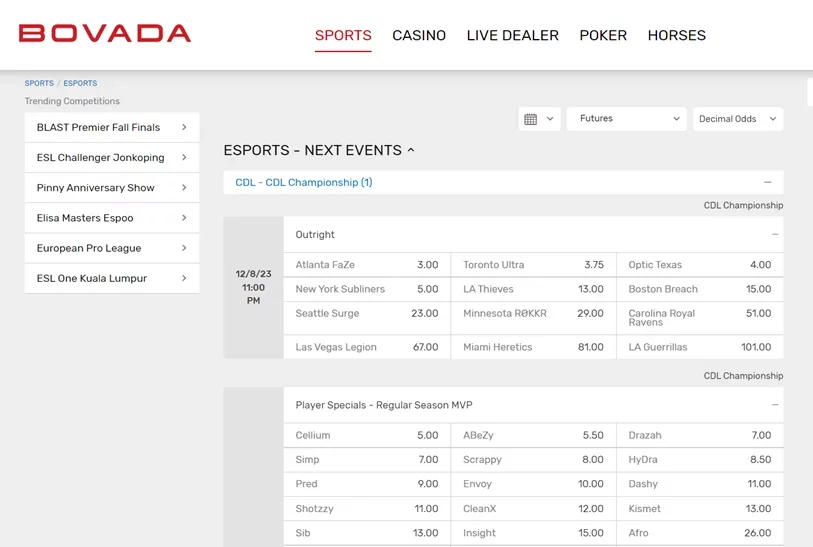Viewport: 813px width, 547px height.
Task: Collapse Esports Next Events caret
Action: [411, 150]
